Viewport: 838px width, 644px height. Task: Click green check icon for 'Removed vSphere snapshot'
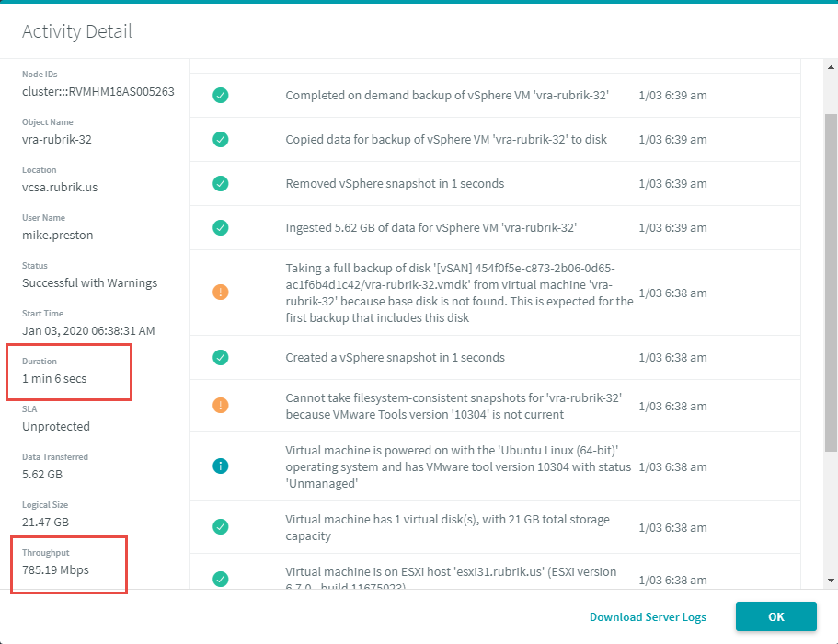pyautogui.click(x=220, y=184)
